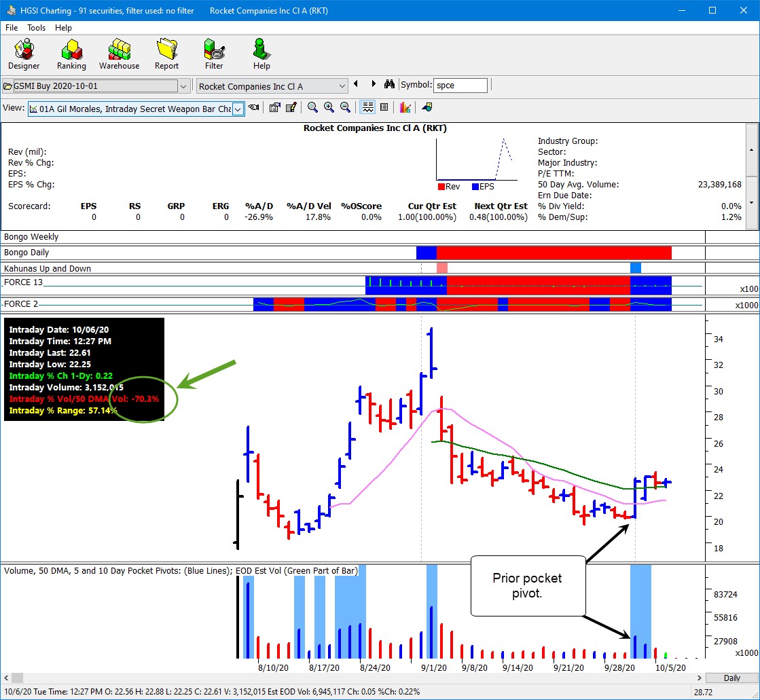This screenshot has width=760, height=700.
Task: Click the 50 Day Avg. Volume value 23,389,168
Action: click(720, 185)
